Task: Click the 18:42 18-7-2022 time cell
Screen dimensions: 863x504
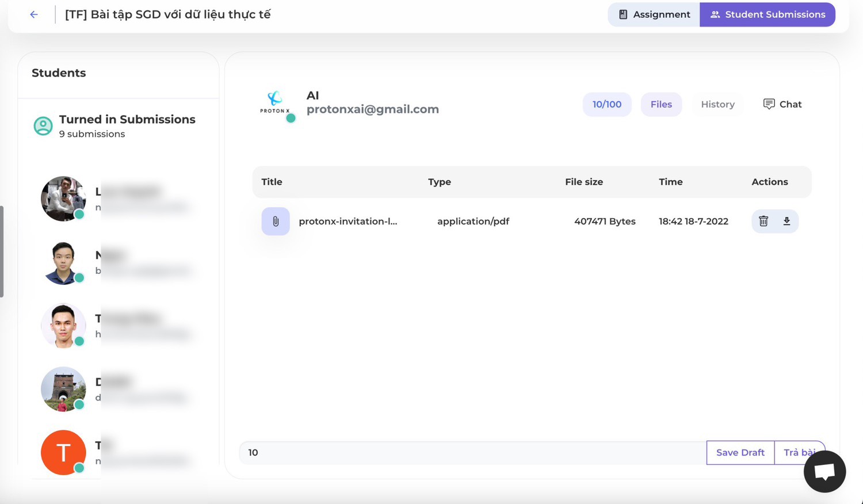Action: [x=693, y=222]
